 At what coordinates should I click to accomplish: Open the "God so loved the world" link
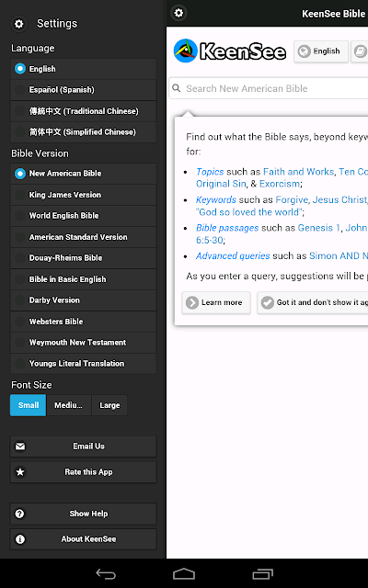pos(249,212)
